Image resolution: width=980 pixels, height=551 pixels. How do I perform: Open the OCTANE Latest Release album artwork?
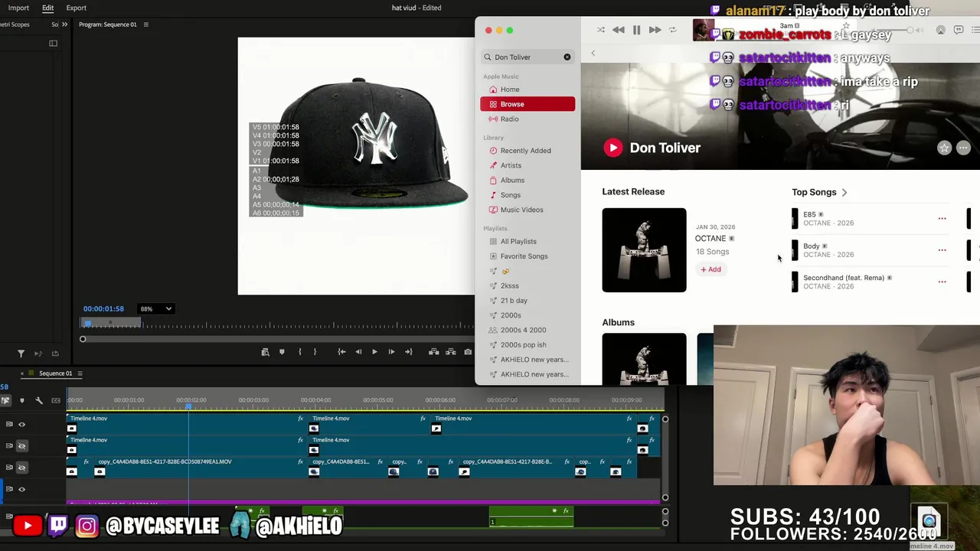pyautogui.click(x=644, y=250)
